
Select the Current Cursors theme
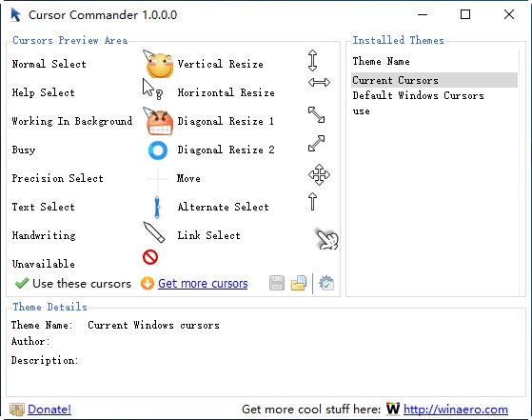point(434,80)
